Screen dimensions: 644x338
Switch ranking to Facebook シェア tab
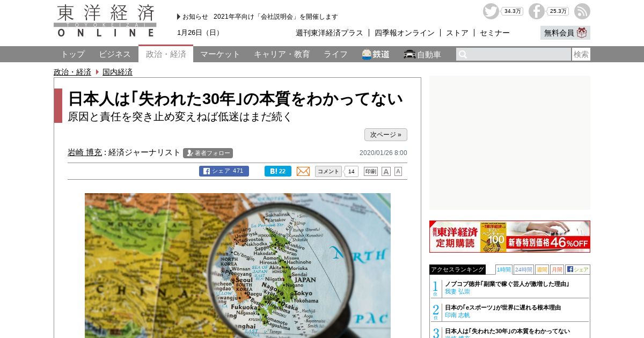[x=577, y=269]
